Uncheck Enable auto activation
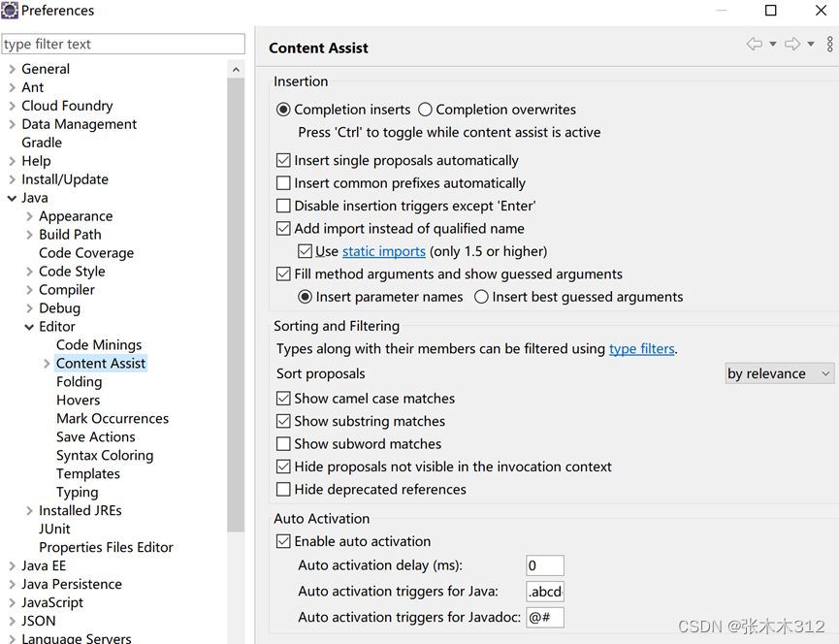The image size is (839, 644). pyautogui.click(x=283, y=541)
